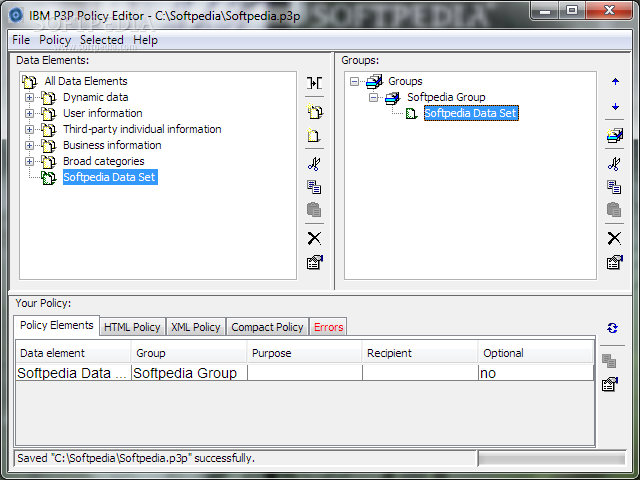Select All Data Elements root label

(x=86, y=81)
